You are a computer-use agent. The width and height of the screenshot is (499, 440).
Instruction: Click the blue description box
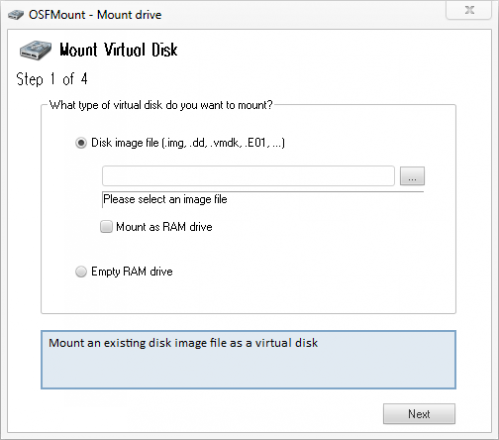pos(248,360)
